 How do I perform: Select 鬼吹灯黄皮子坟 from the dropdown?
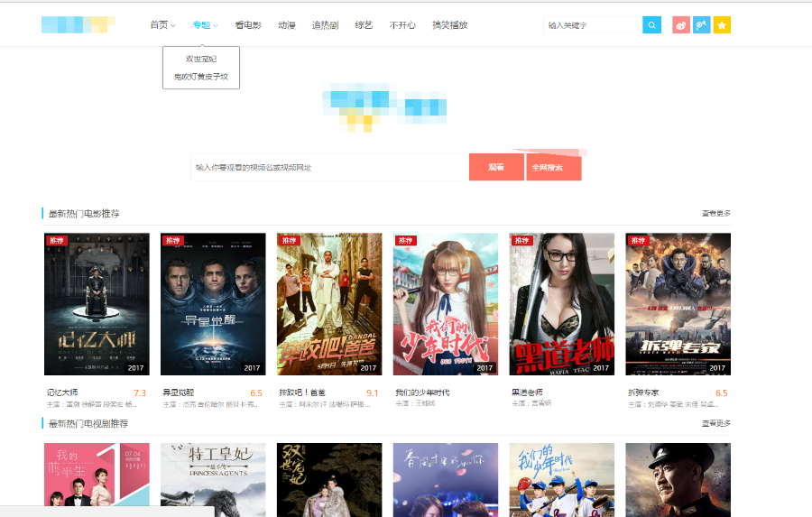201,77
